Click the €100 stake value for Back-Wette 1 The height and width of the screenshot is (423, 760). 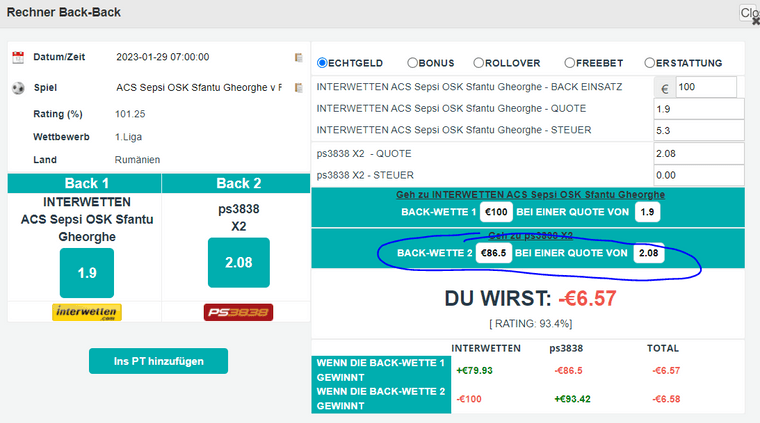tap(496, 212)
